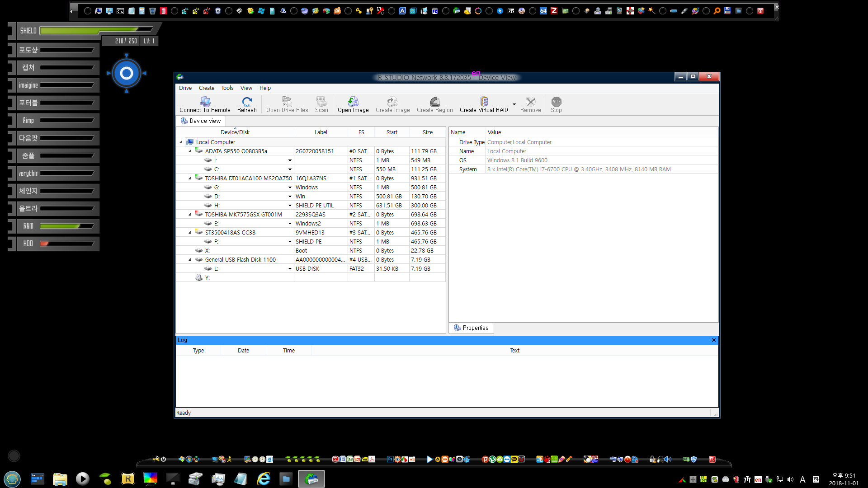
Task: Open the dropdown for partition E:
Action: point(290,224)
